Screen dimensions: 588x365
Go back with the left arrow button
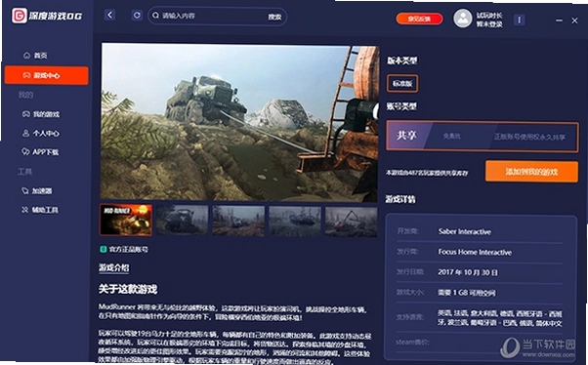coord(109,15)
